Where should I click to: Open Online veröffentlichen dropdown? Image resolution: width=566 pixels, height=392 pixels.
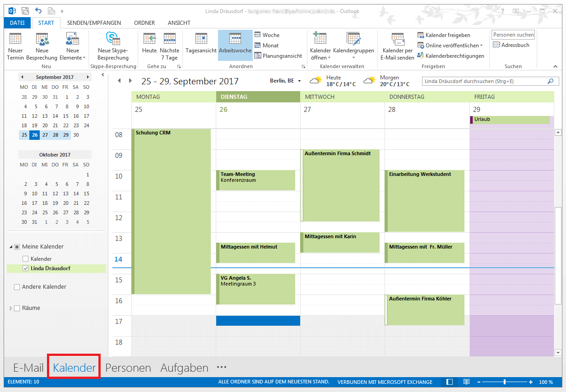pyautogui.click(x=450, y=46)
